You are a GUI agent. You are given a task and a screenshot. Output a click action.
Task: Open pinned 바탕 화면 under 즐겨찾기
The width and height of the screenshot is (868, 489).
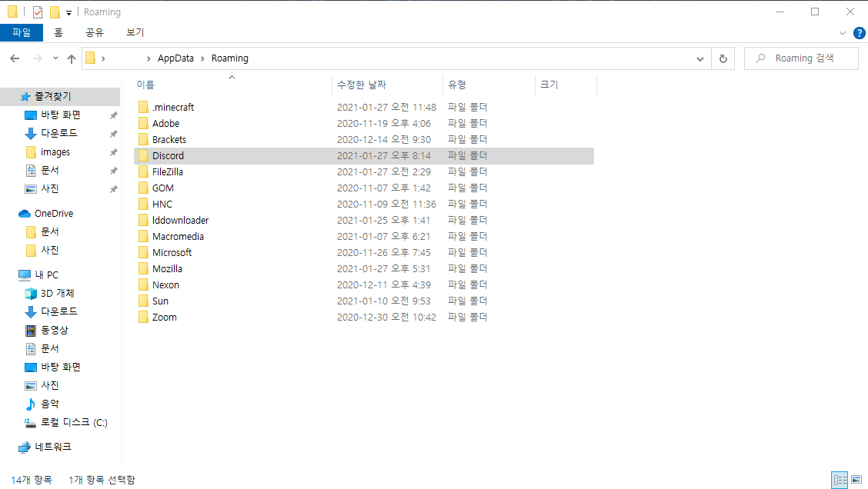point(60,115)
